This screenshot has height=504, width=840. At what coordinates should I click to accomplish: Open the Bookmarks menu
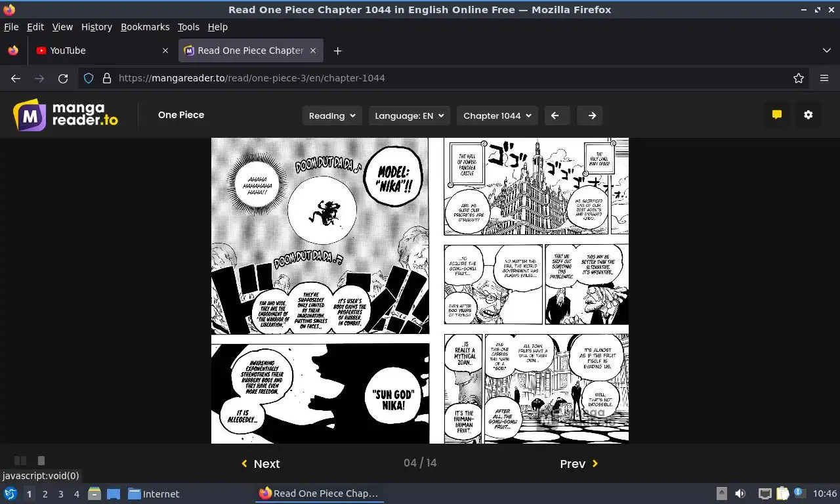click(x=145, y=27)
